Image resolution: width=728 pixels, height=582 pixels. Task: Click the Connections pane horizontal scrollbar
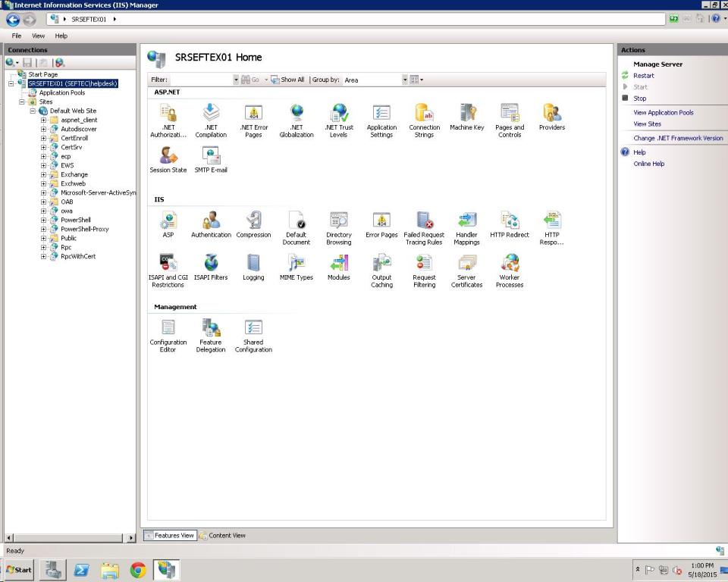point(70,537)
